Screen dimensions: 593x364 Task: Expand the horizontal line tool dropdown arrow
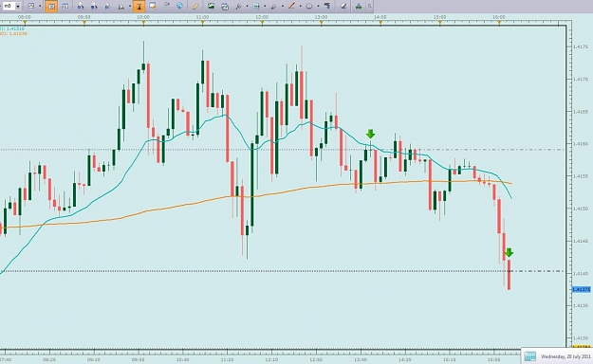[265, 6]
